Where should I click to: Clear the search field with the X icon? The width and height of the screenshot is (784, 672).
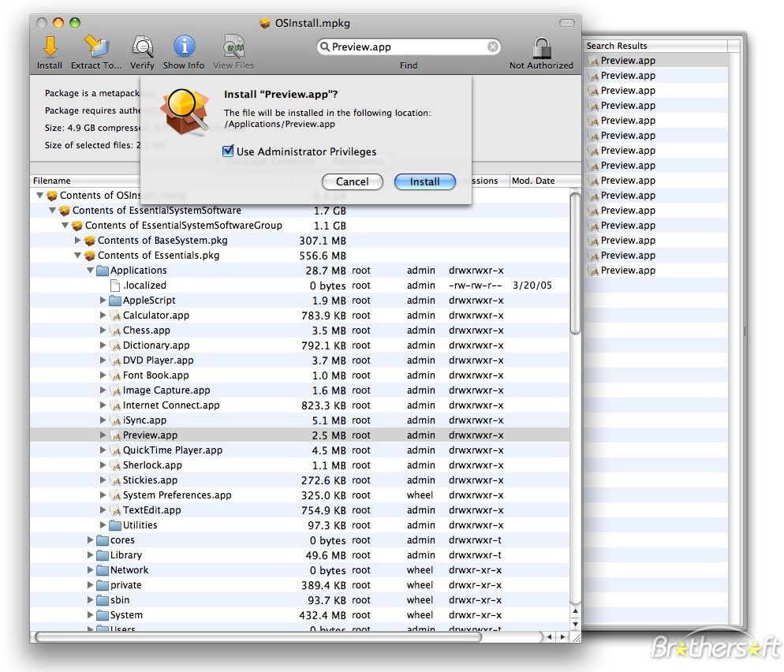(x=493, y=47)
